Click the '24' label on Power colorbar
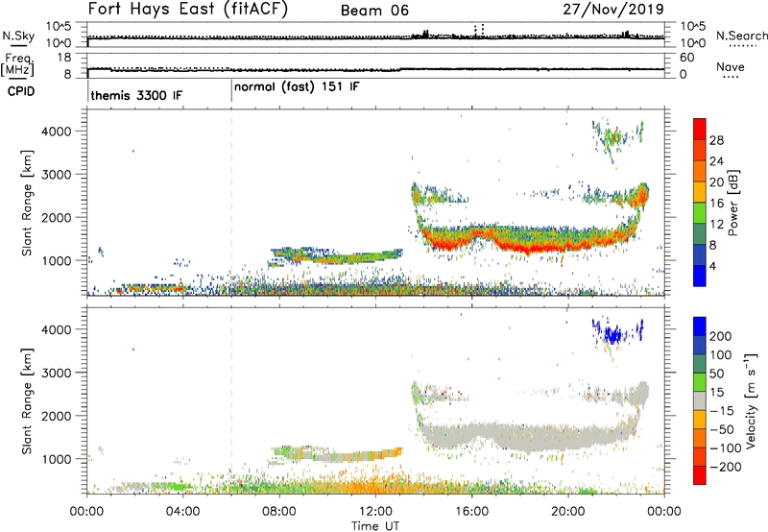Viewport: 768px width, 532px height. click(x=716, y=161)
